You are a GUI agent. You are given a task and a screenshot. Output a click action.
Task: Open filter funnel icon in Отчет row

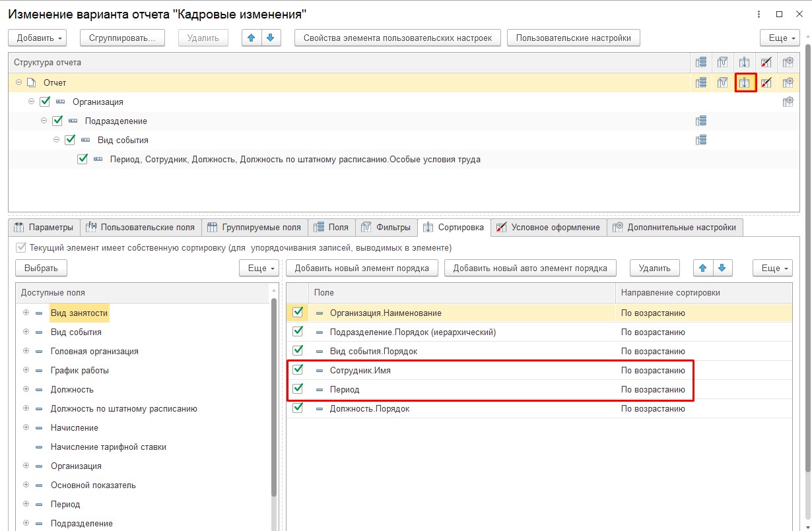click(723, 82)
